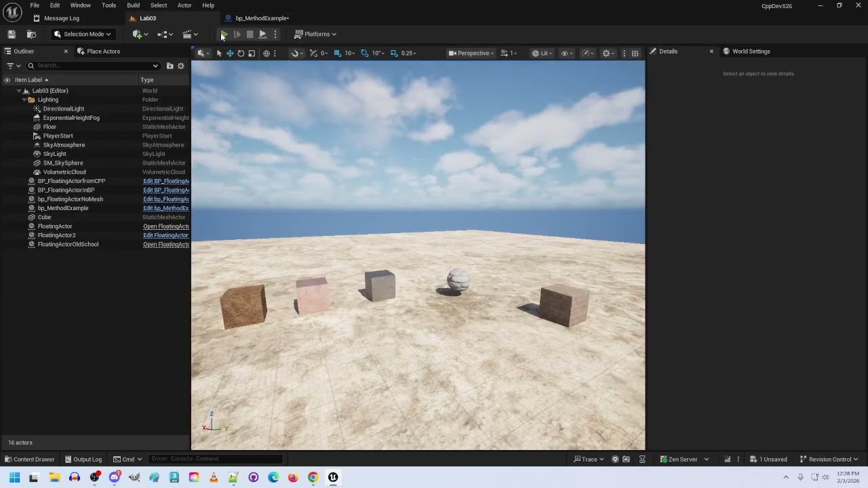The width and height of the screenshot is (868, 488).
Task: Click the Skip frame playback button
Action: [237, 34]
